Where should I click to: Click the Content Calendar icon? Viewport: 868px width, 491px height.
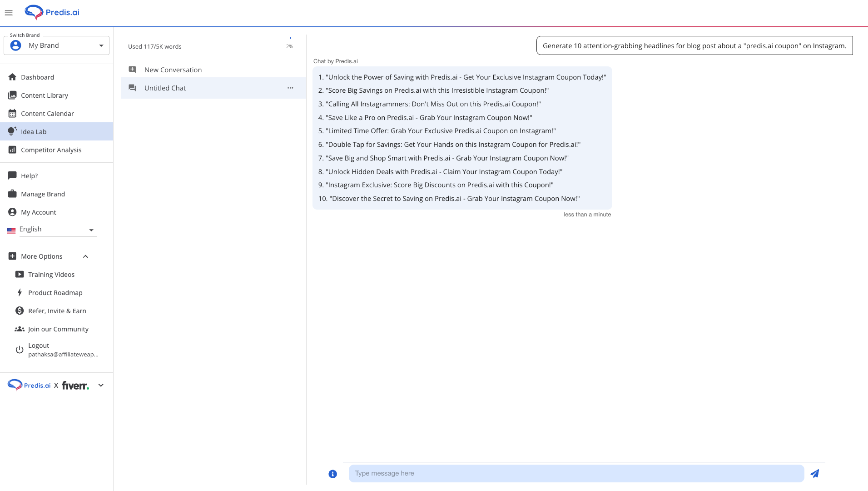(x=12, y=114)
